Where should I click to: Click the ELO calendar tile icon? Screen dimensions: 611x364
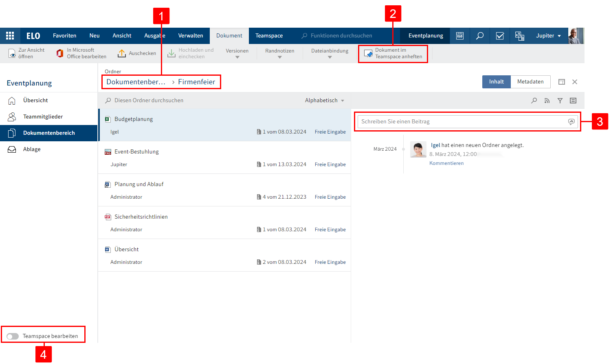click(460, 36)
